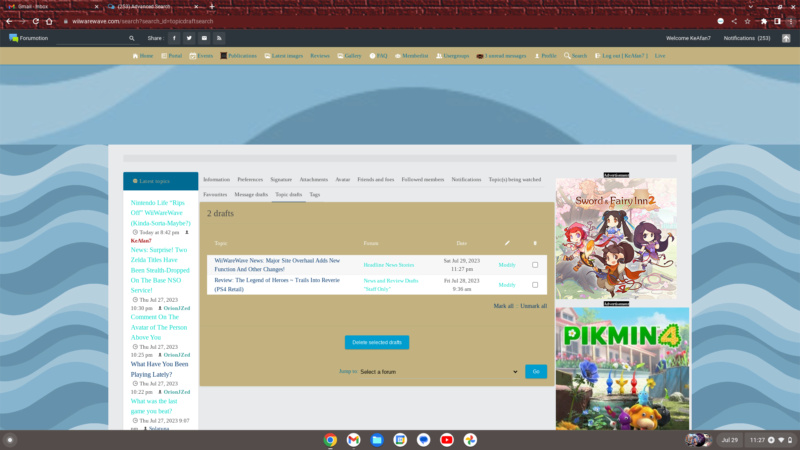Open the extensions puzzle icon
This screenshot has width=800, height=450.
(x=763, y=21)
